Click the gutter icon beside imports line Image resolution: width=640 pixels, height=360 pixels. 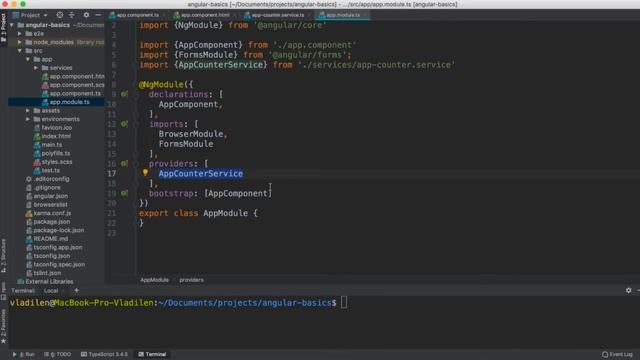coord(124,124)
